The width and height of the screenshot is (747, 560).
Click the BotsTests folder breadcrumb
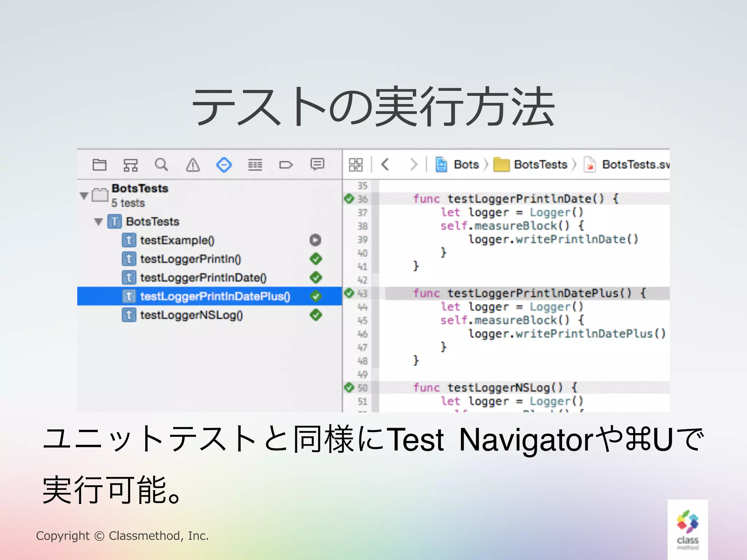pyautogui.click(x=530, y=164)
